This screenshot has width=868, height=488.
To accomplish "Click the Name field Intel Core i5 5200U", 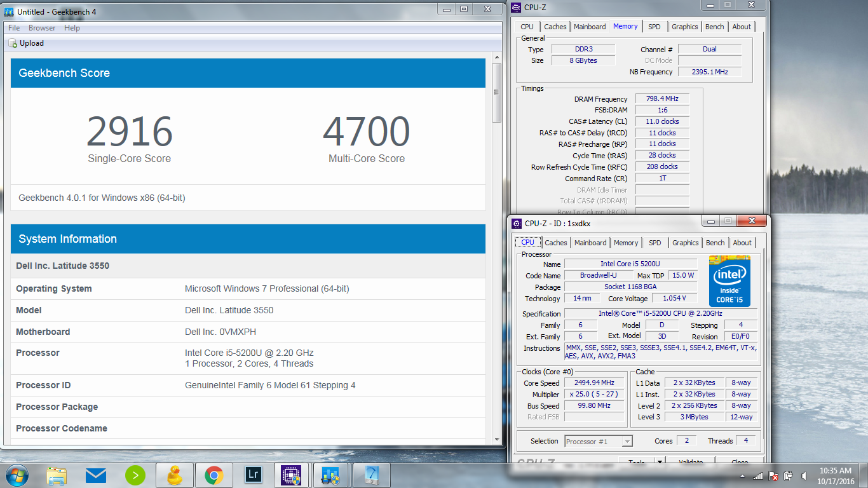I will click(x=630, y=264).
